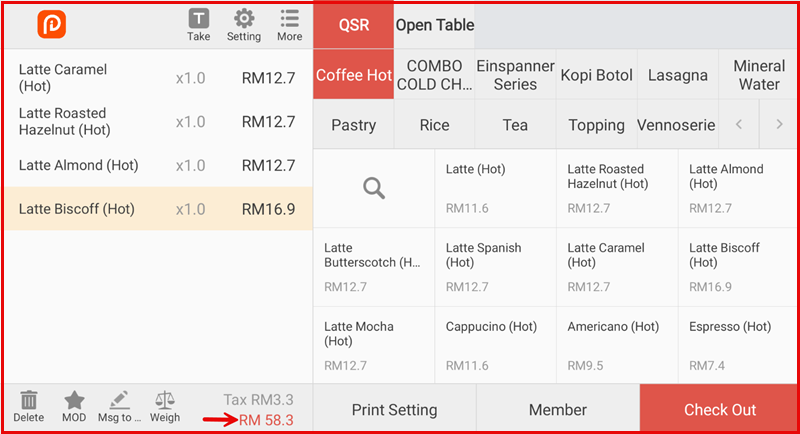Switch to the Open Table tab

point(435,25)
